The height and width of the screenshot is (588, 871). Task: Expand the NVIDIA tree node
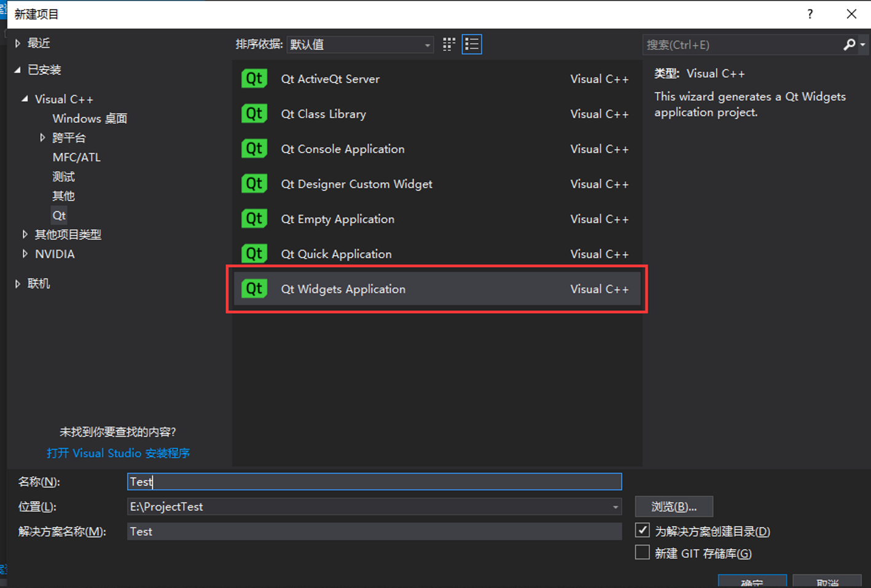tap(25, 254)
